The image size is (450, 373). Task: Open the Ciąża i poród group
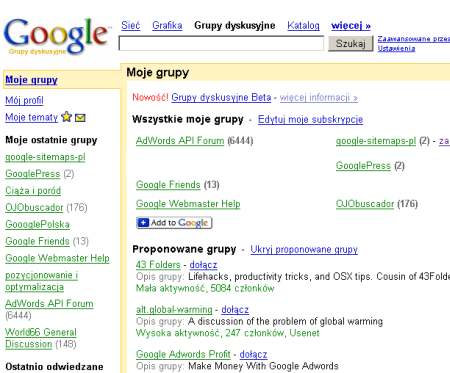[x=33, y=191]
